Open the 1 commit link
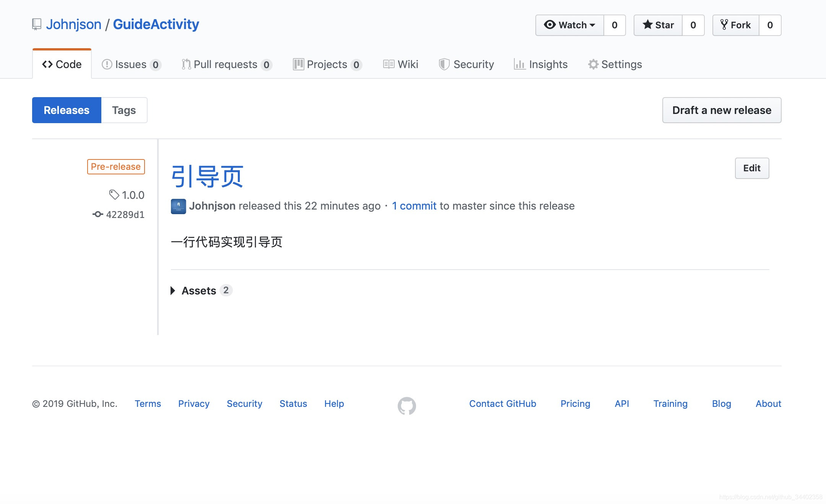Image resolution: width=826 pixels, height=504 pixels. (414, 206)
